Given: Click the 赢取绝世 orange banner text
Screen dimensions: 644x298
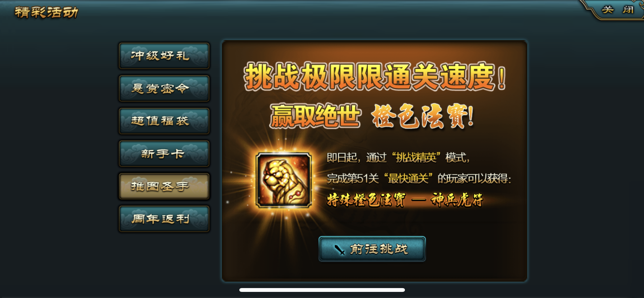Looking at the screenshot, I should click(x=315, y=116).
